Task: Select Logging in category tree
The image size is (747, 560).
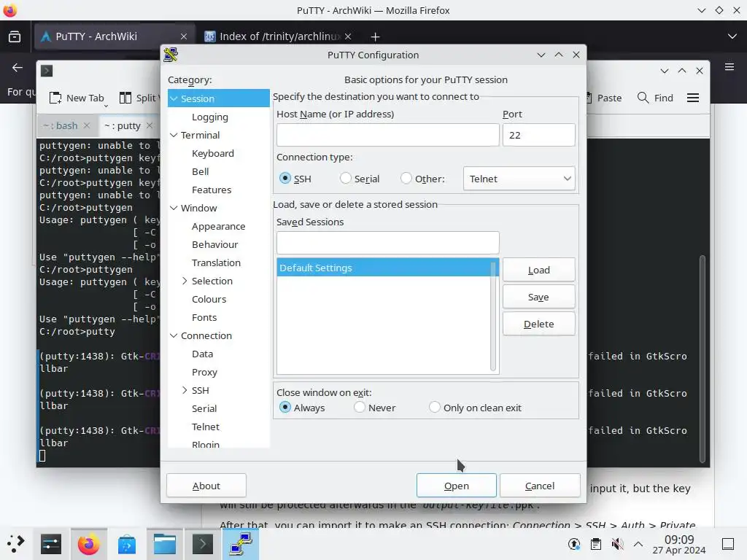Action: pos(210,117)
